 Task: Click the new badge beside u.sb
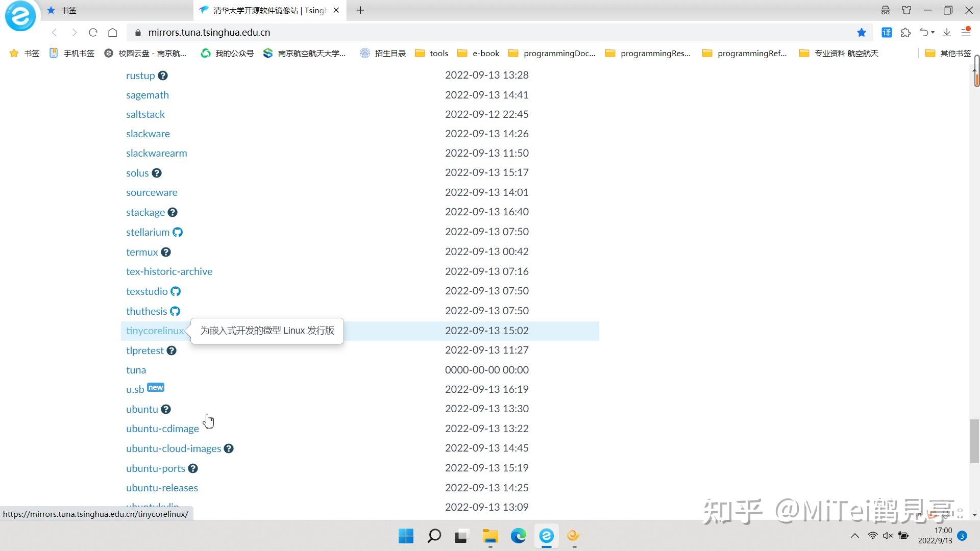(x=156, y=387)
